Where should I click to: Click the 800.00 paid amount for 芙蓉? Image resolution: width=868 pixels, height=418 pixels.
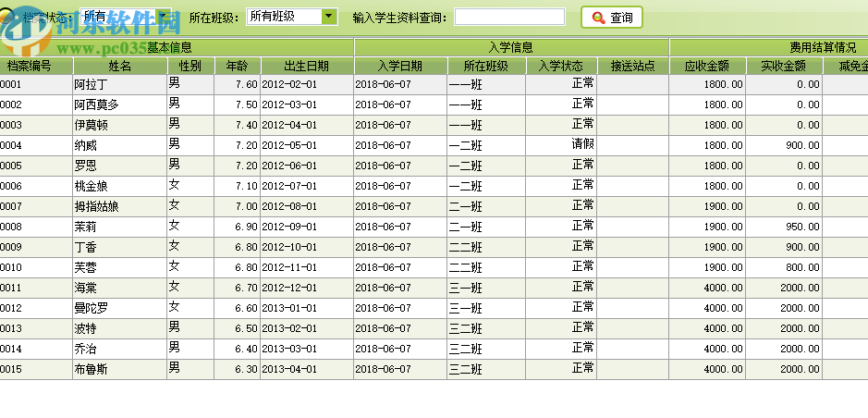[802, 268]
